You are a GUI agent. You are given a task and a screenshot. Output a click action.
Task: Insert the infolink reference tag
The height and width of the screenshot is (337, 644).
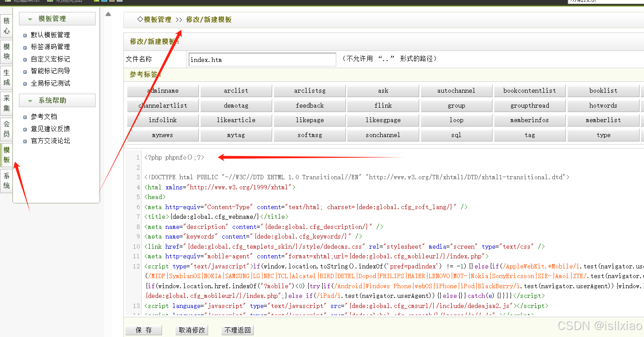tap(162, 120)
